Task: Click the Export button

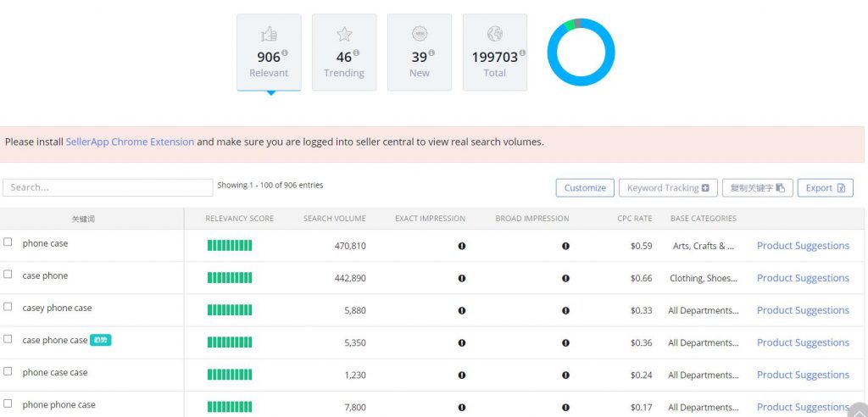Action: 825,188
